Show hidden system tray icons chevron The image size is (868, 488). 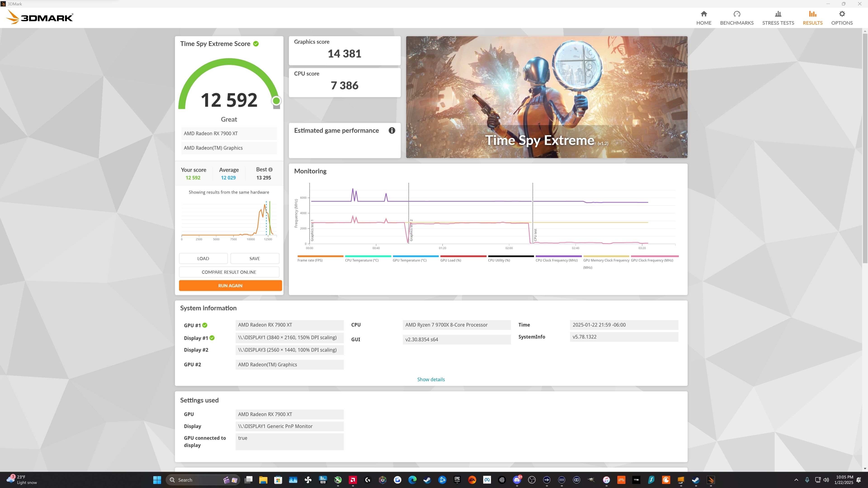pos(796,480)
